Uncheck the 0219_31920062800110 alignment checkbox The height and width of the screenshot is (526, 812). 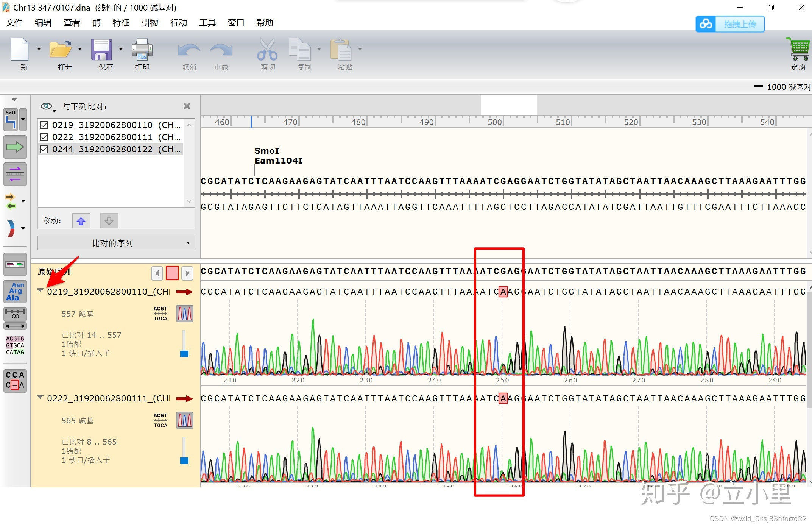(44, 125)
